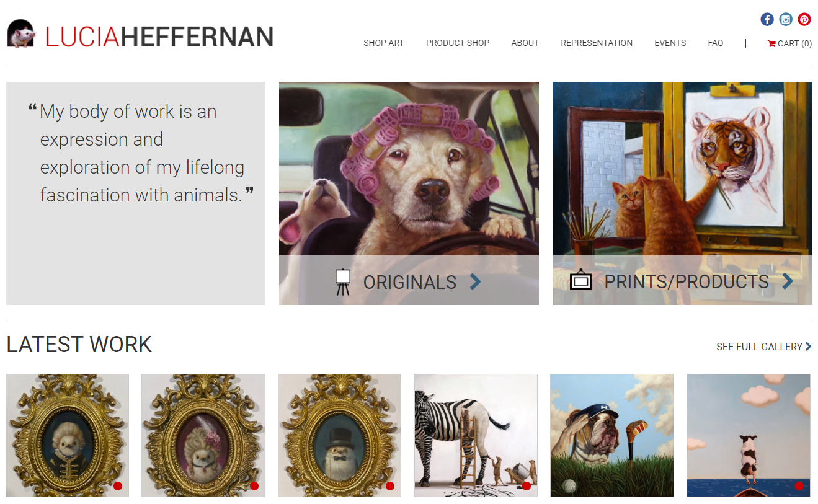Open the Product Shop menu
The image size is (818, 504).
[457, 43]
